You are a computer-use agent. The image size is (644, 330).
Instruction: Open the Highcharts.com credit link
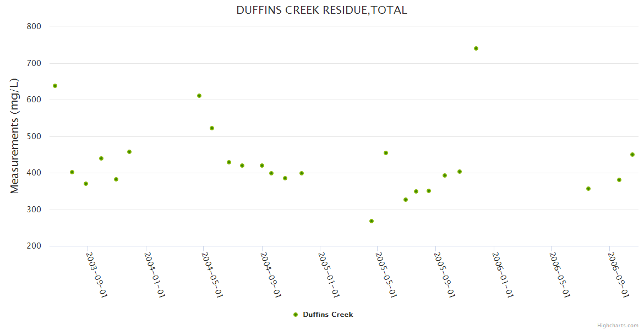[618, 325]
